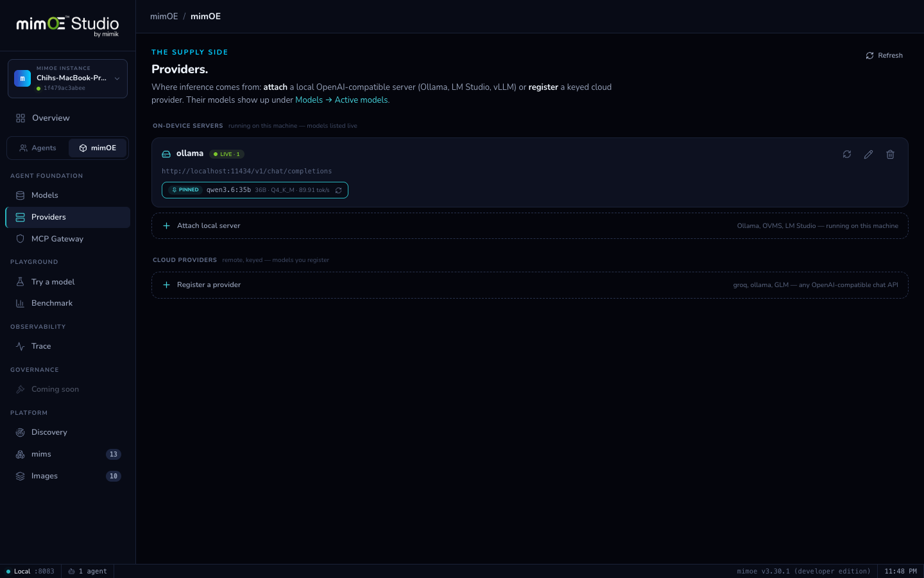The width and height of the screenshot is (924, 578).
Task: Open the Discovery page
Action: [x=67, y=432]
